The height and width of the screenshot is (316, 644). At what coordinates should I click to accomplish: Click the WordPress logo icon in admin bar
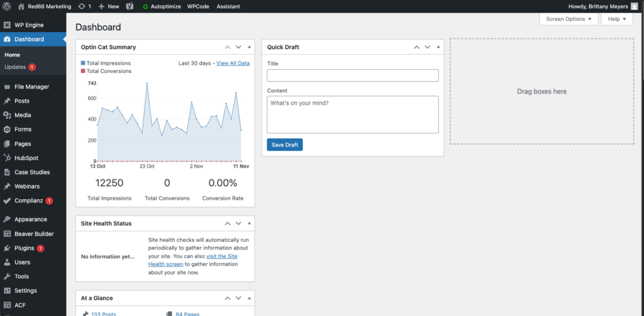(x=6, y=6)
